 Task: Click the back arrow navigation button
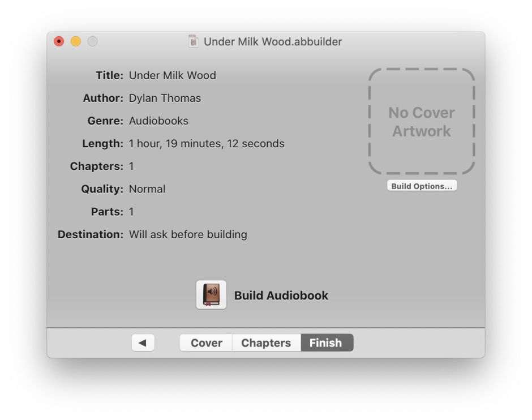[x=143, y=342]
